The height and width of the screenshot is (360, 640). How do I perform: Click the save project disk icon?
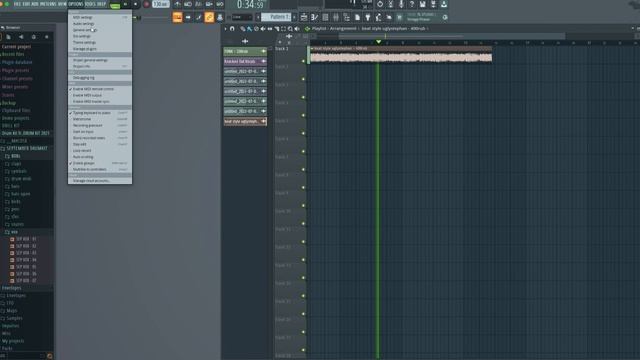[422, 4]
